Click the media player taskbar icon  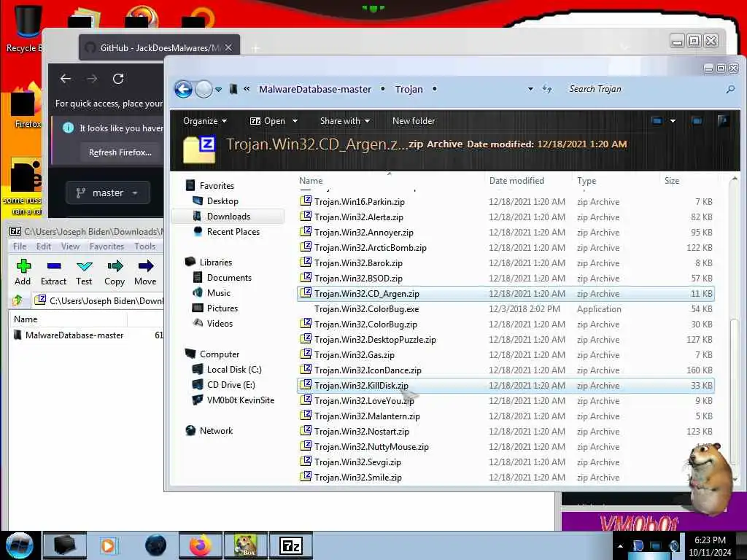109,545
